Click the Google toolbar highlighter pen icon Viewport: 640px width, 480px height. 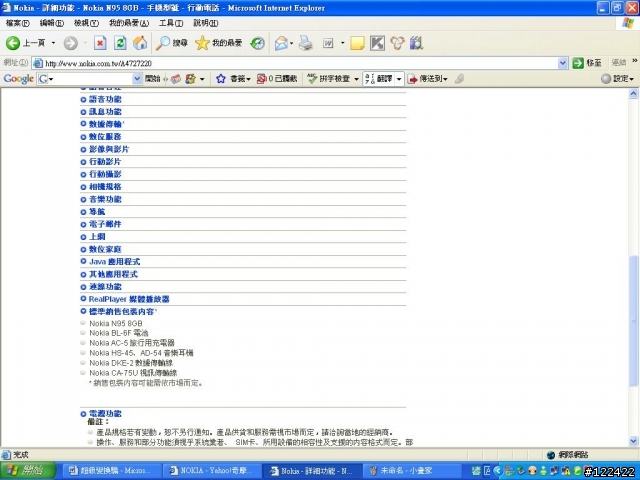(459, 79)
